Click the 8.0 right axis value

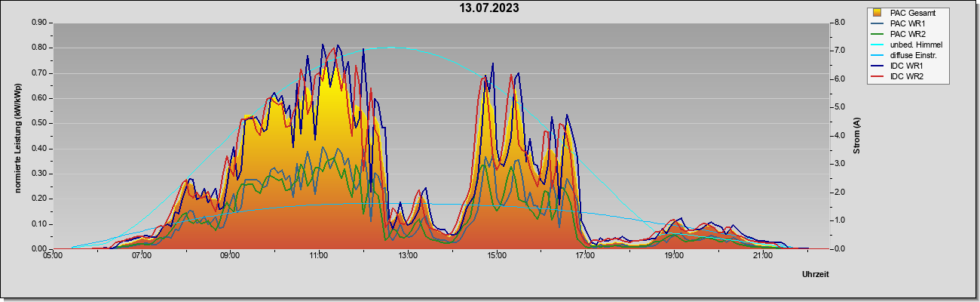click(x=839, y=23)
